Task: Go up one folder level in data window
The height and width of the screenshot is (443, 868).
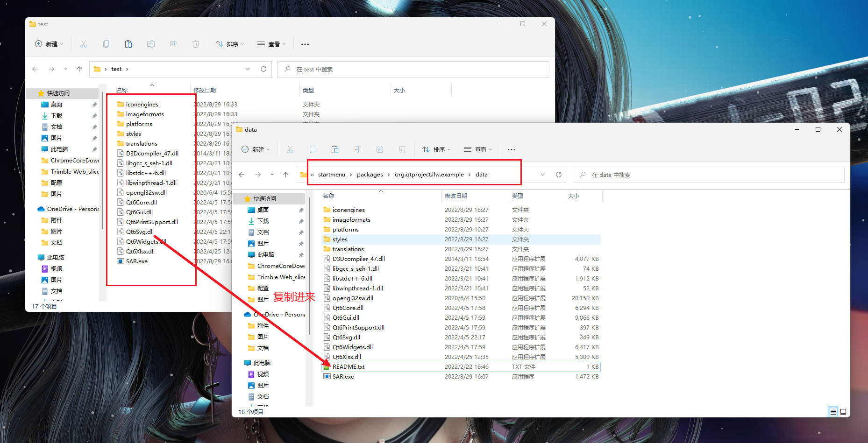Action: pyautogui.click(x=286, y=175)
